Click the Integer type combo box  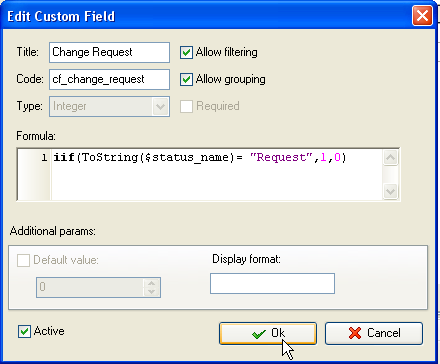pyautogui.click(x=109, y=107)
